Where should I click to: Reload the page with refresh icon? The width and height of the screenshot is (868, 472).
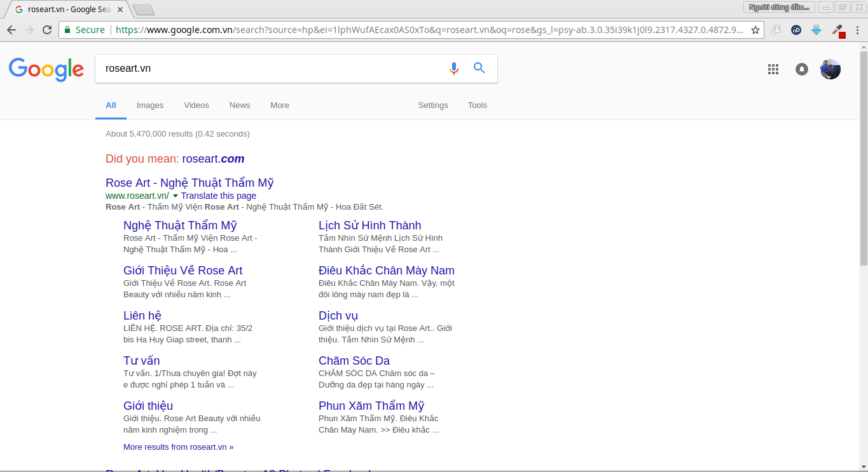click(47, 30)
